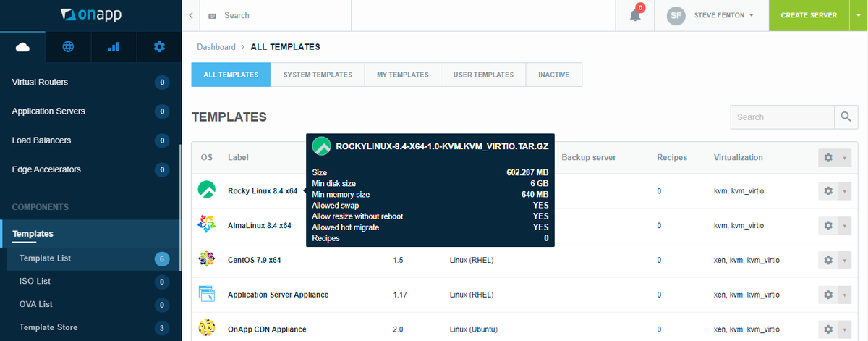This screenshot has height=341, width=868.
Task: Click the Application Server Appliance icon
Action: click(x=206, y=294)
